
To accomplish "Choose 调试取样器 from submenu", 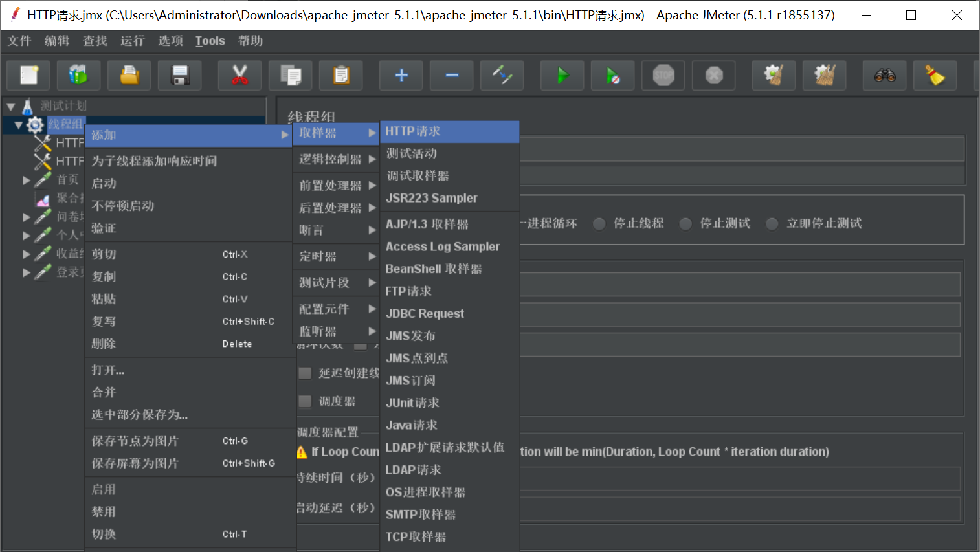I will tap(450, 176).
